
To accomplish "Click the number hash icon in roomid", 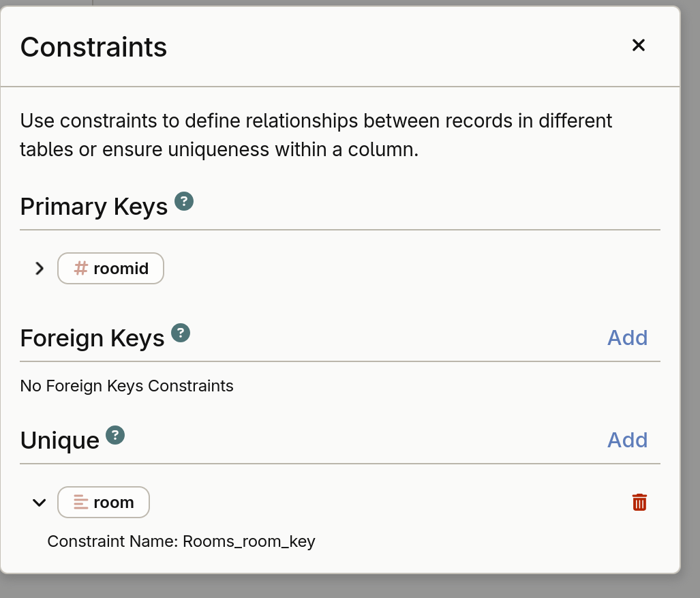I will [x=80, y=269].
